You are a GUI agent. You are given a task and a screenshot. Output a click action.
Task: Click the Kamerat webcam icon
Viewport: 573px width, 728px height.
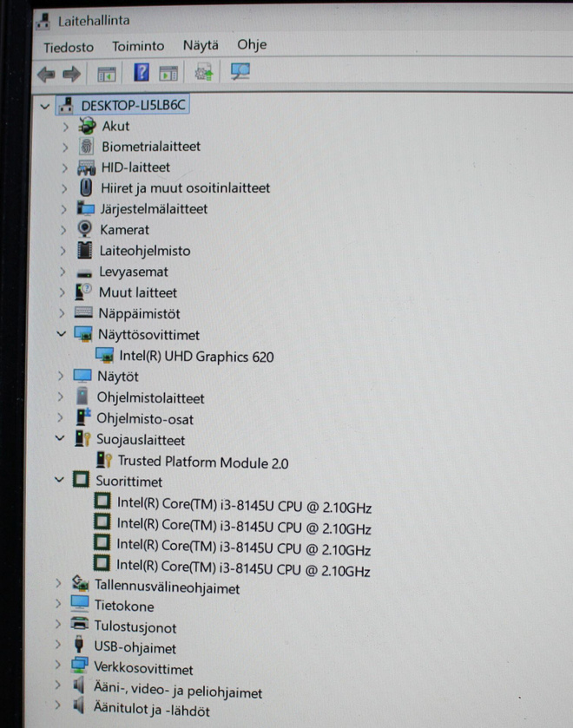(x=84, y=229)
